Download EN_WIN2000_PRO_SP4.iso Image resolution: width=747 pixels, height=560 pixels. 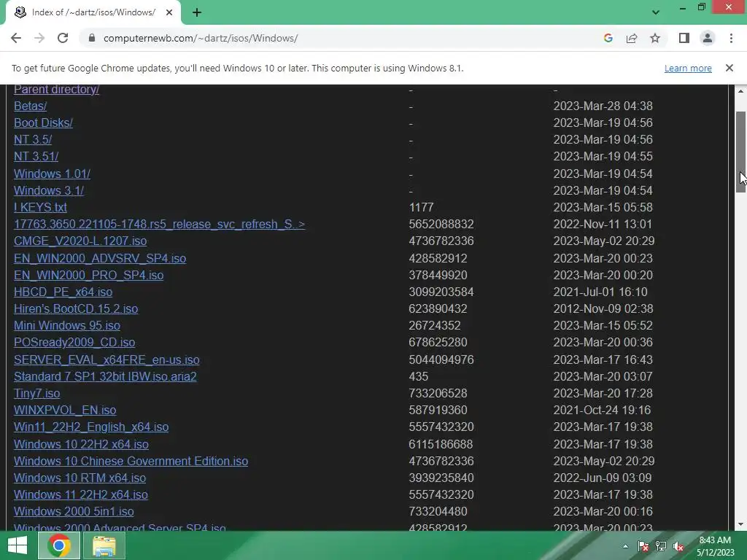tap(88, 275)
